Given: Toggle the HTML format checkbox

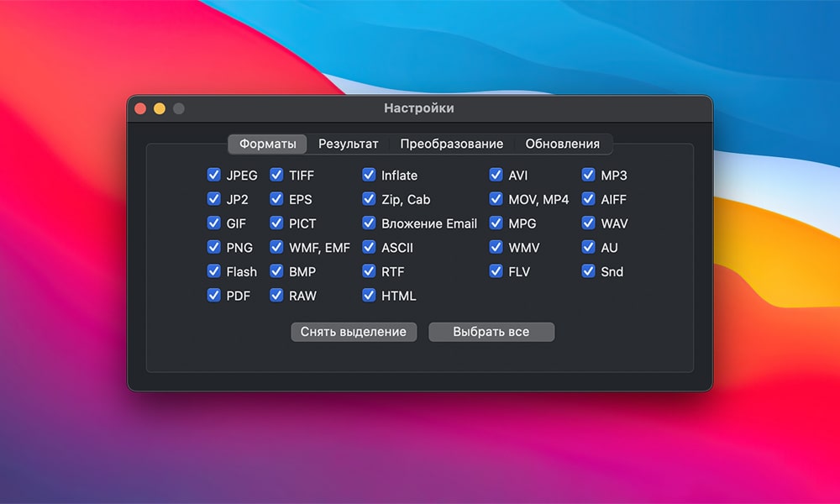Looking at the screenshot, I should (369, 296).
